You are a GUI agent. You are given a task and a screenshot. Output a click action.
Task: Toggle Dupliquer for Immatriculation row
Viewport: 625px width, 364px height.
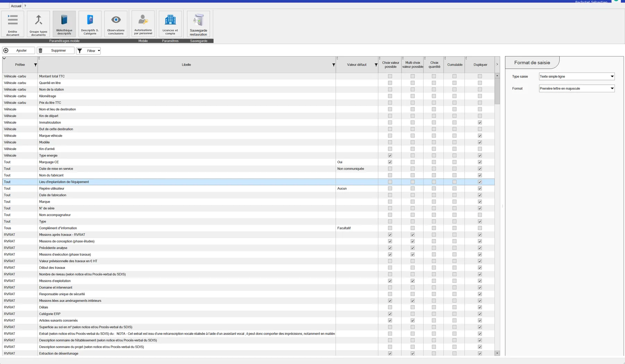click(x=480, y=122)
